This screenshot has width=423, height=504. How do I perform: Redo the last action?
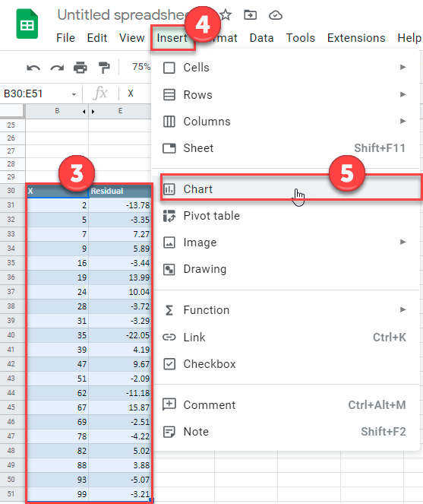[x=57, y=68]
